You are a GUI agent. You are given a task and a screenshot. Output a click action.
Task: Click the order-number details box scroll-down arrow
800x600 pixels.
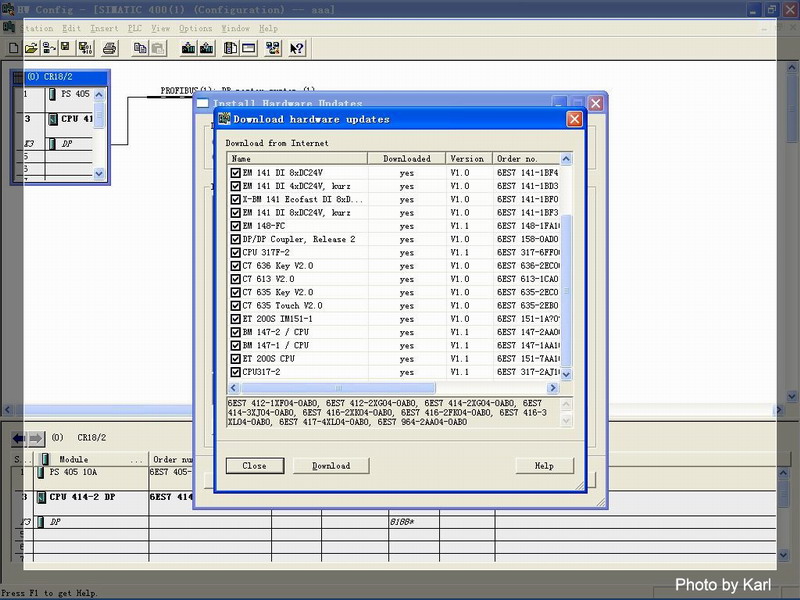tap(566, 421)
